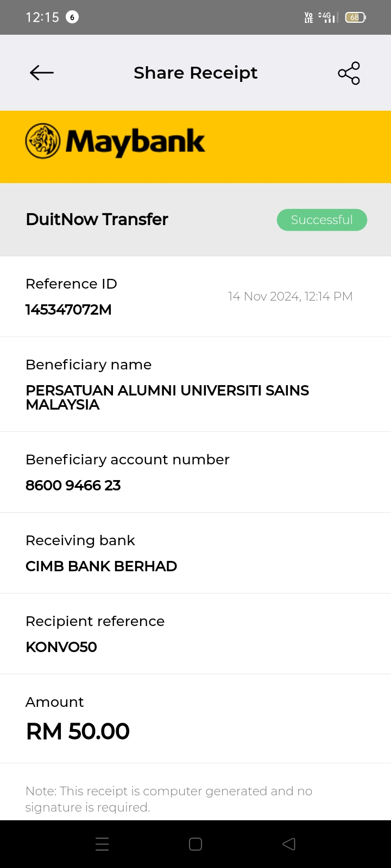Open recent apps with menu navigation icon
The height and width of the screenshot is (868, 391).
point(102,844)
